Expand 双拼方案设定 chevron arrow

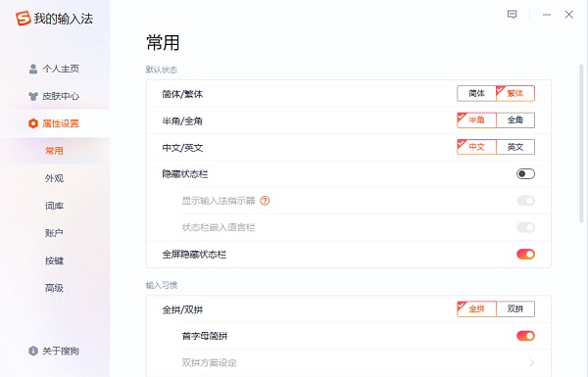point(532,362)
